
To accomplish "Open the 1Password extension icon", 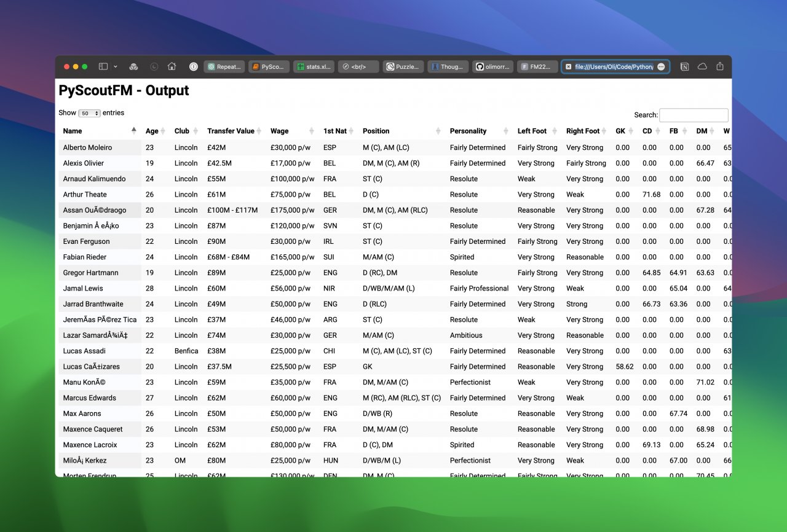I will click(x=193, y=66).
